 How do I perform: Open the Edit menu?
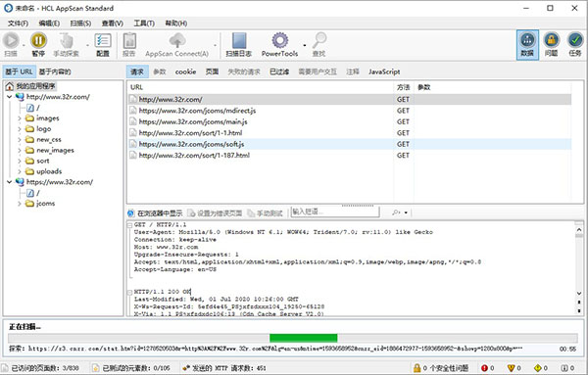(x=49, y=23)
